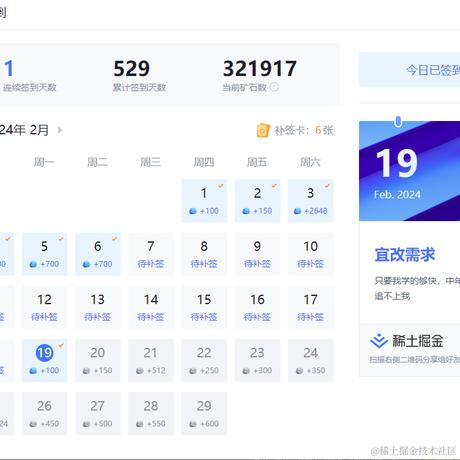Screen dimensions: 460x460
Task: Select calendar day 24 with +350
Action: pyautogui.click(x=311, y=360)
